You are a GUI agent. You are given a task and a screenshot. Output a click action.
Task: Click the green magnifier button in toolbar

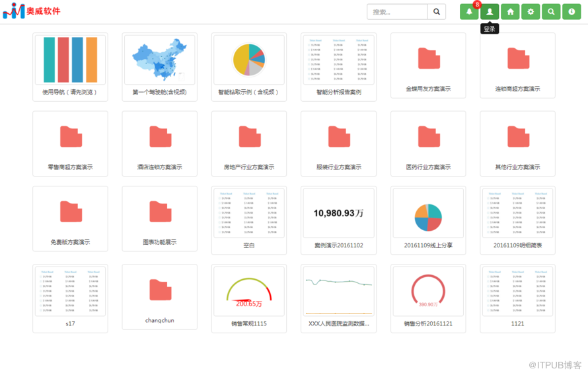tap(551, 12)
